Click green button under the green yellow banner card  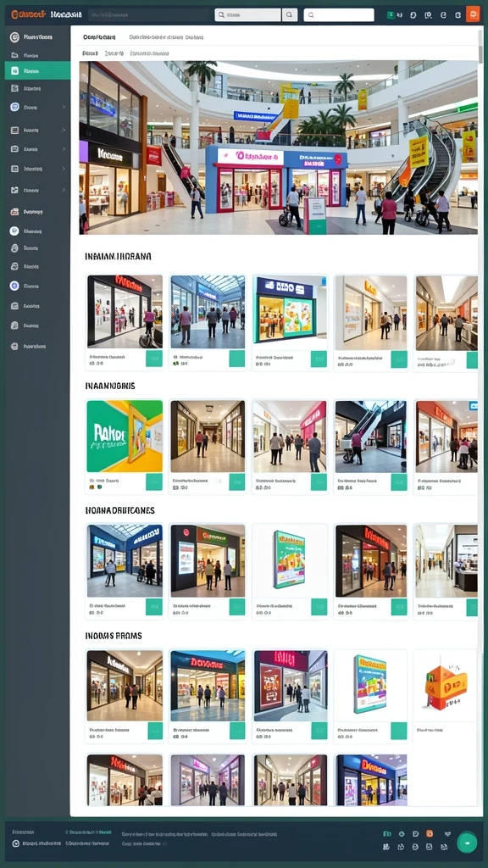(x=154, y=481)
